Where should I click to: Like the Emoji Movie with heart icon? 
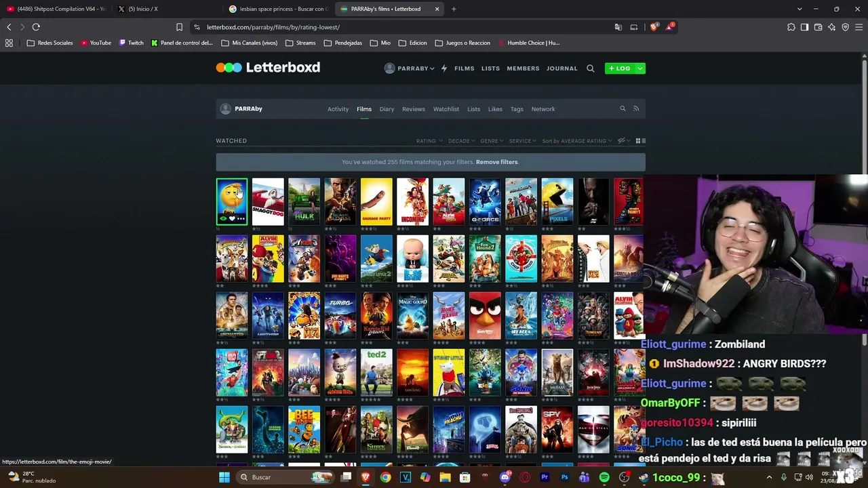[x=232, y=218]
